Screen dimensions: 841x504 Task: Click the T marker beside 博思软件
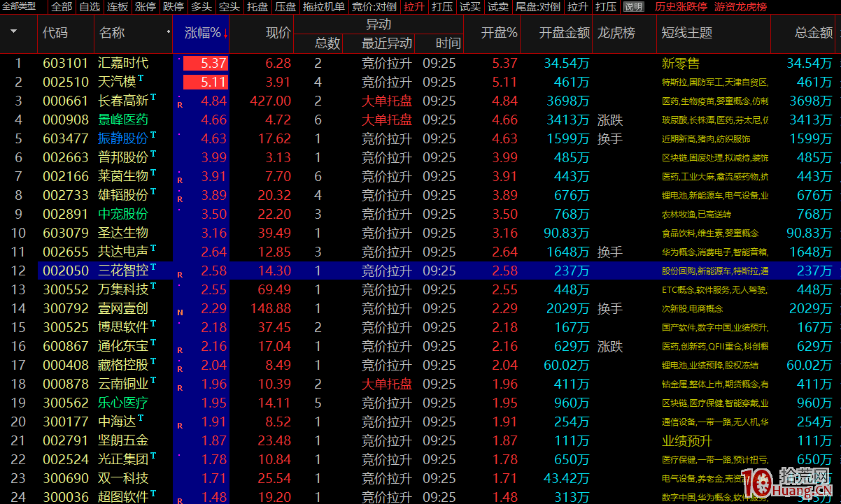point(153,324)
